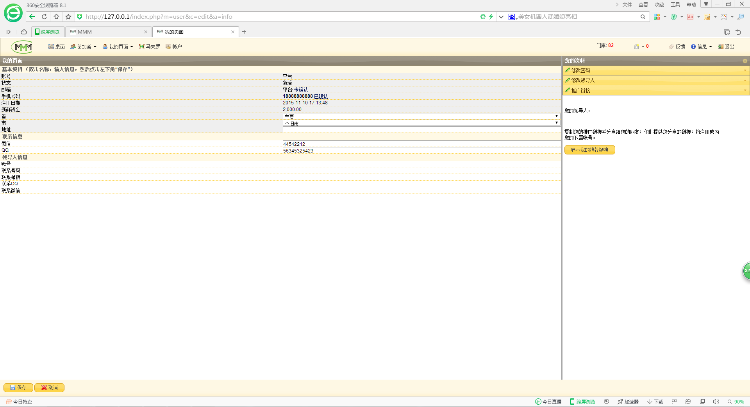Click the browser home icon

(x=56, y=16)
